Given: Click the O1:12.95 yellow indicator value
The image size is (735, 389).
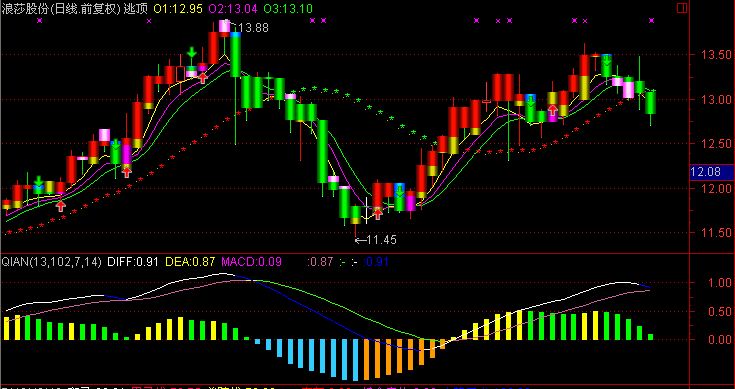Looking at the screenshot, I should click(x=179, y=9).
